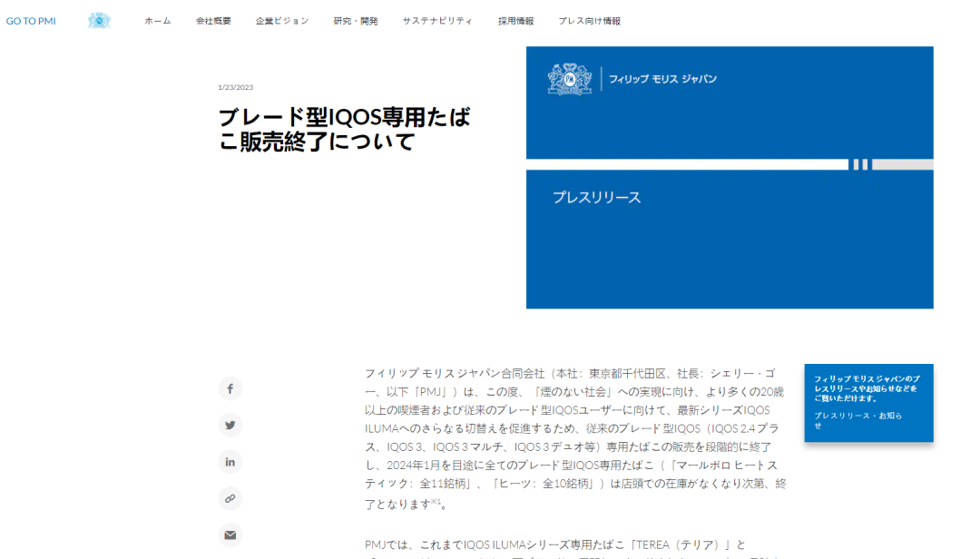
Task: Open the GO TO PMI link
Action: click(31, 21)
